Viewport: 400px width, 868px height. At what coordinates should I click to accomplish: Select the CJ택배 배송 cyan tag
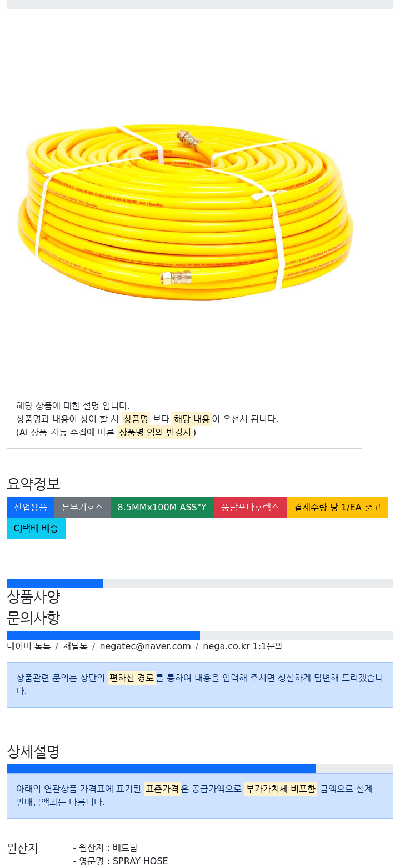click(36, 529)
